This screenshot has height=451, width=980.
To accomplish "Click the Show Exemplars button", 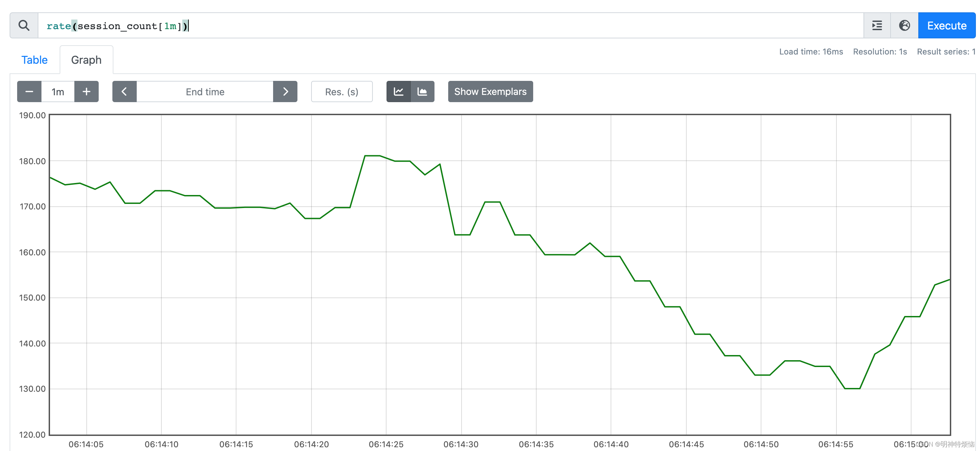I will (490, 92).
